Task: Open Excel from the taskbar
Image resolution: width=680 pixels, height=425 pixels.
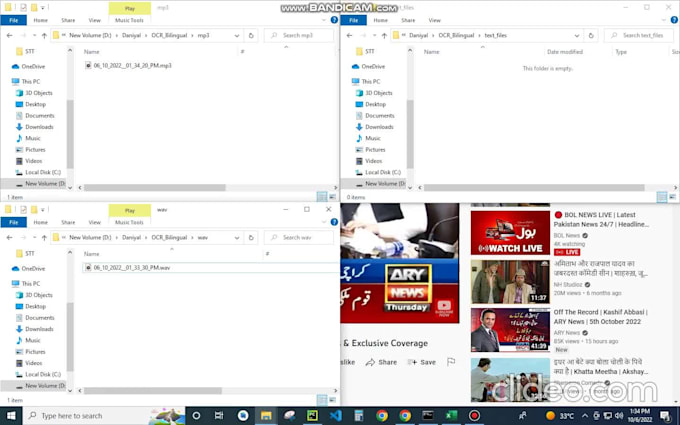Action: [451, 415]
